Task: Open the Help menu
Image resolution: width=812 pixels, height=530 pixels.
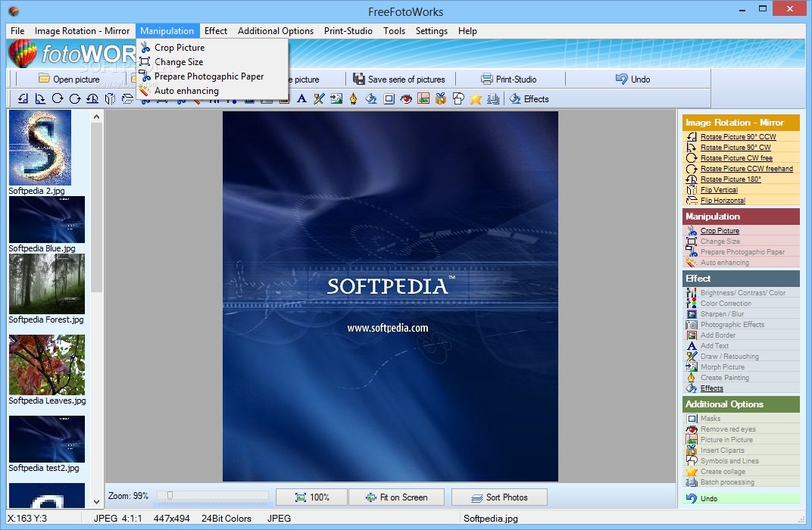Action: pos(467,30)
